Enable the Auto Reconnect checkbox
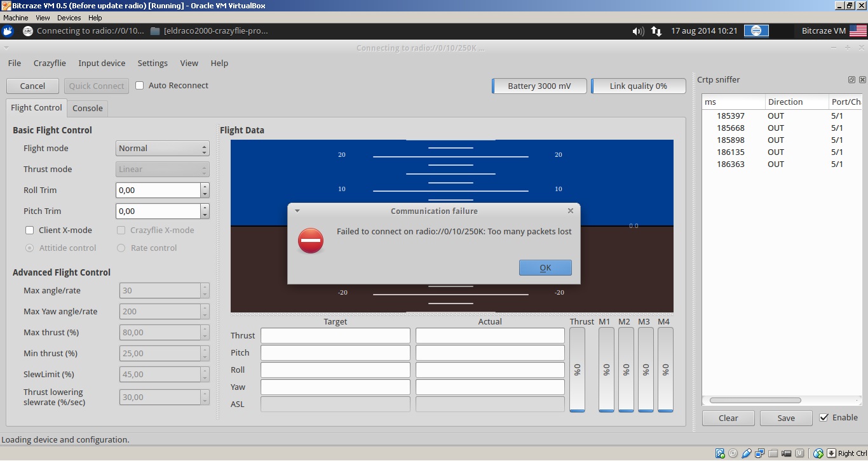 (140, 86)
